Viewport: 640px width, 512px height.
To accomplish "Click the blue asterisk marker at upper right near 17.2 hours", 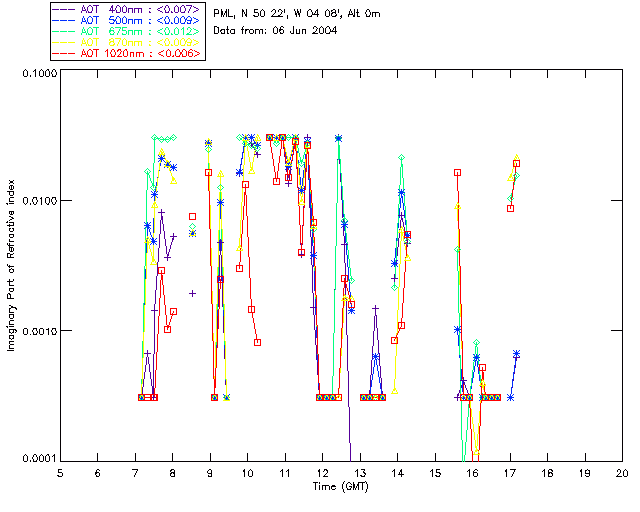I will click(x=516, y=354).
